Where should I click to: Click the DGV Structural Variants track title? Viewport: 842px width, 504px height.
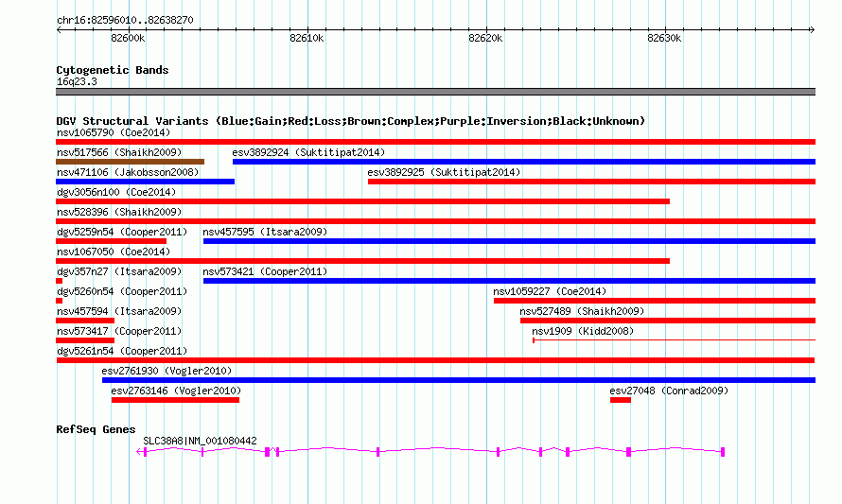[x=351, y=121]
